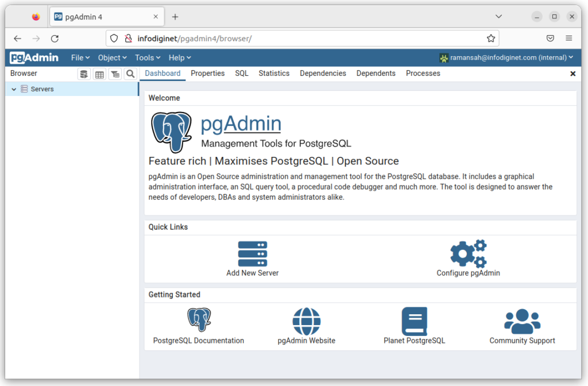Open the ramansah user account dropdown
Image resolution: width=588 pixels, height=386 pixels.
pos(506,58)
